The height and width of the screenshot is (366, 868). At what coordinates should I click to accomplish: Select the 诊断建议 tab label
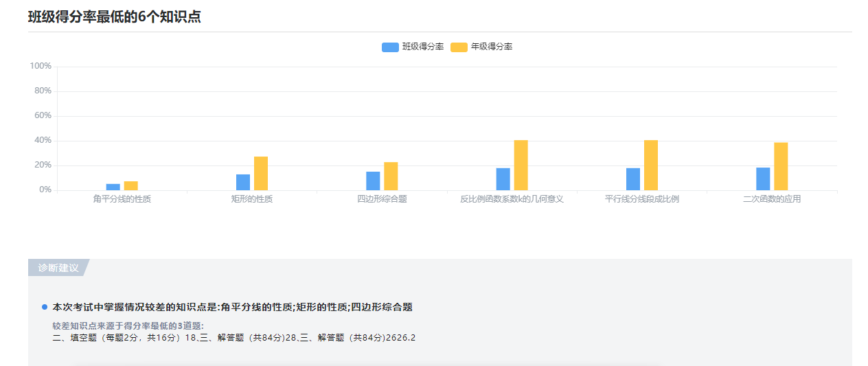pos(58,268)
